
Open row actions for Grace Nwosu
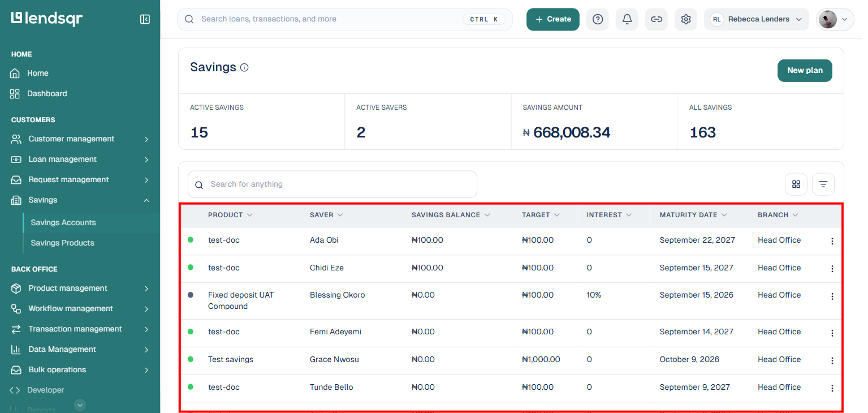pos(832,360)
